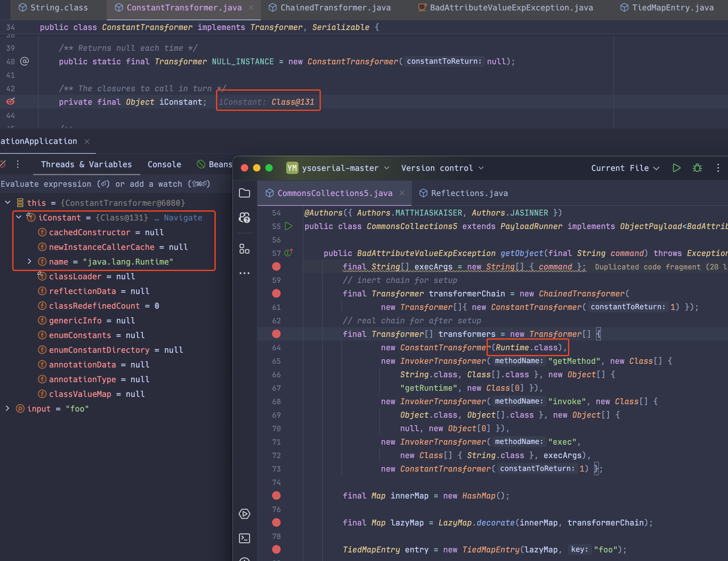Viewport: 728px width, 561px height.
Task: Toggle the breakpoint on line 60
Action: (276, 293)
